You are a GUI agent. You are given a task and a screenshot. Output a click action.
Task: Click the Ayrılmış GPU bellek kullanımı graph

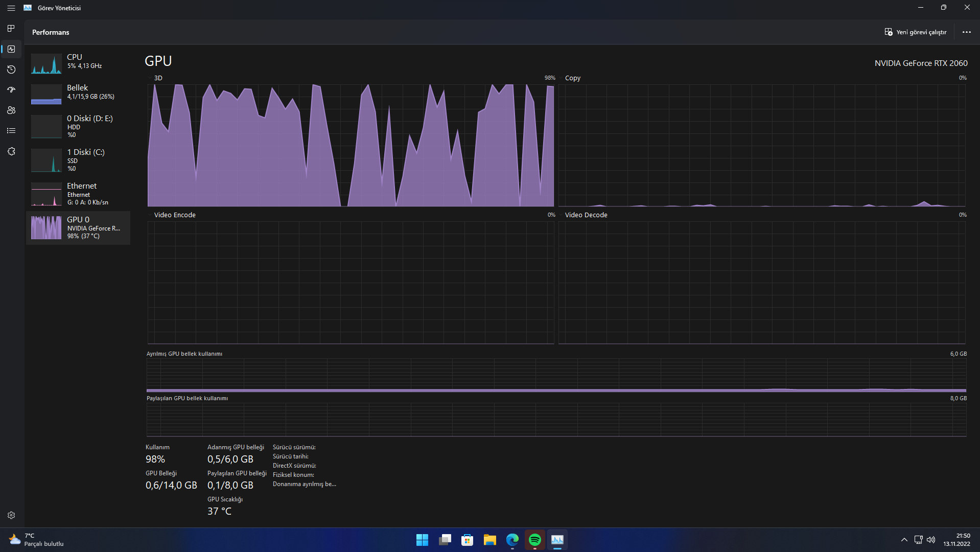556,375
